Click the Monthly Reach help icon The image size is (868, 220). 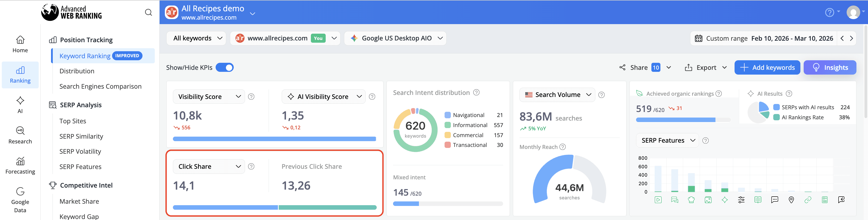click(562, 147)
